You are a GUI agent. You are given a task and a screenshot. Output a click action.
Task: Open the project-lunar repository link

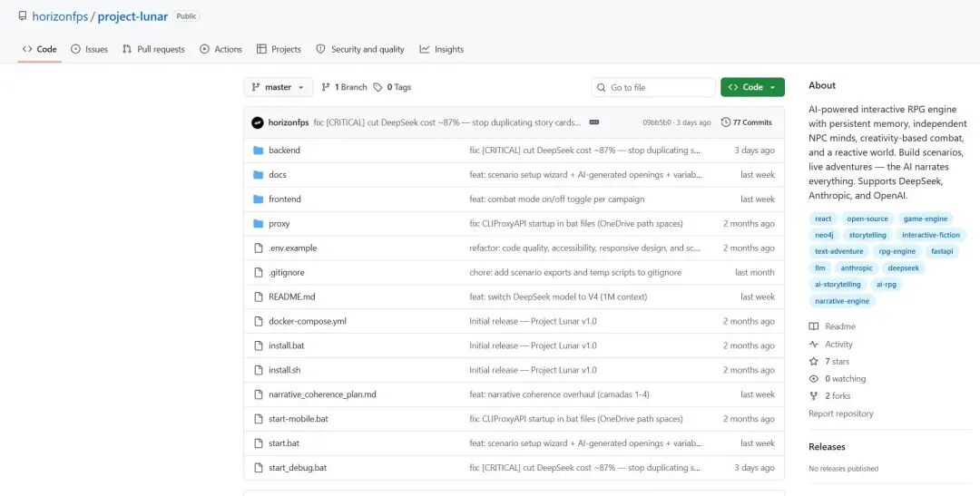(132, 17)
